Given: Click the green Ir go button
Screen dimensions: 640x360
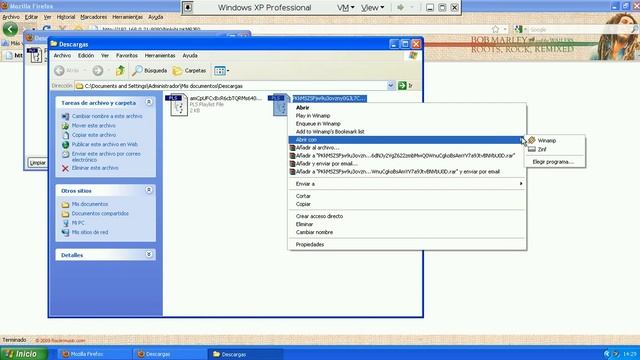Looking at the screenshot, I should [x=405, y=85].
